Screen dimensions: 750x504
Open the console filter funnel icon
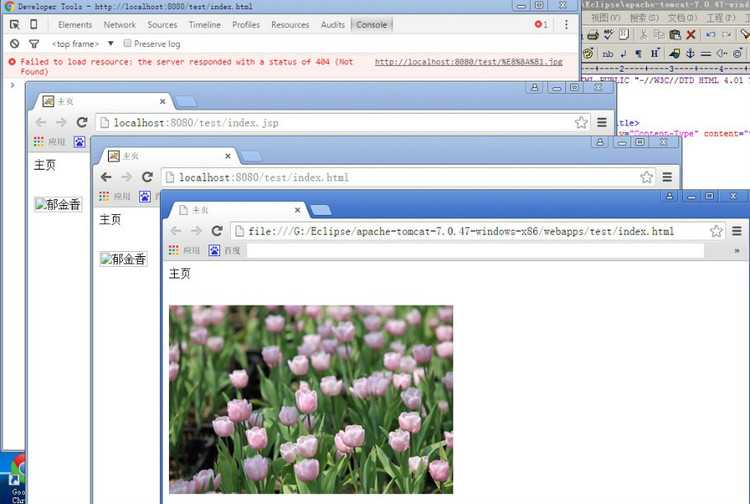[x=33, y=44]
